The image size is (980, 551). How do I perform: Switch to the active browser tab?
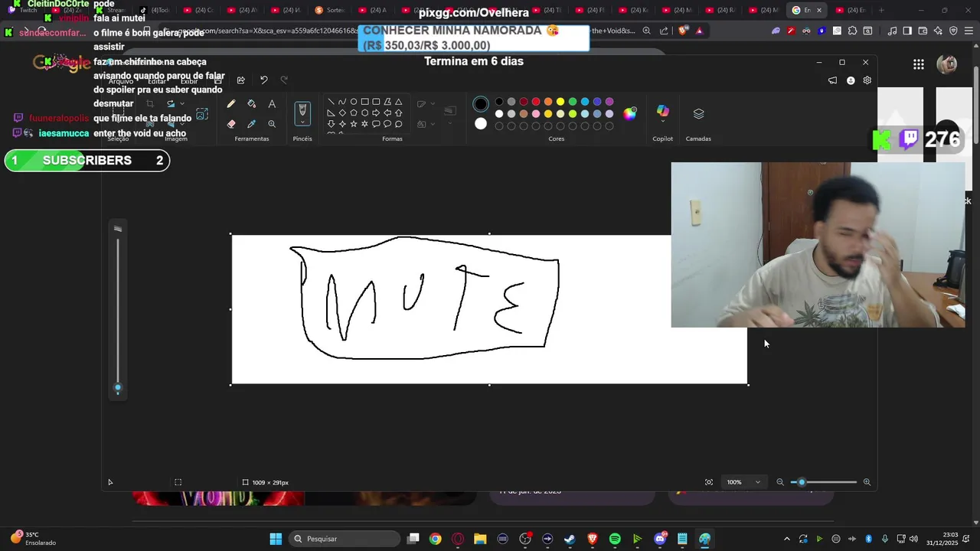[808, 10]
